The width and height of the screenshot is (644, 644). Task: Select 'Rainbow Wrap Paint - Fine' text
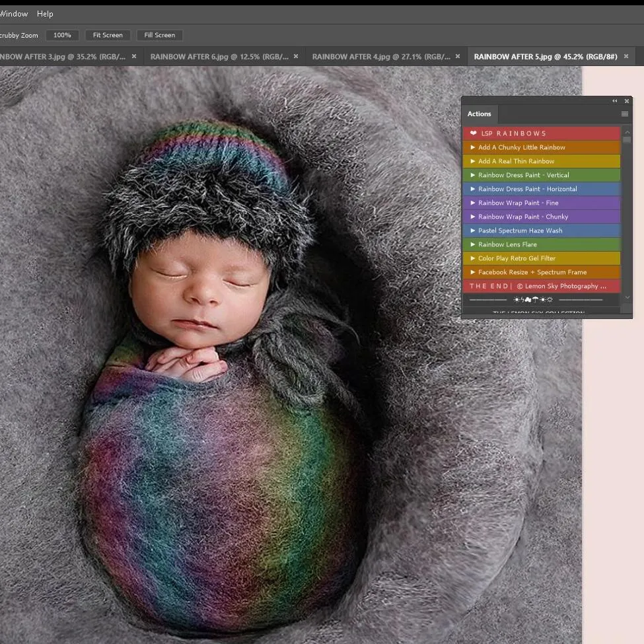coord(519,203)
